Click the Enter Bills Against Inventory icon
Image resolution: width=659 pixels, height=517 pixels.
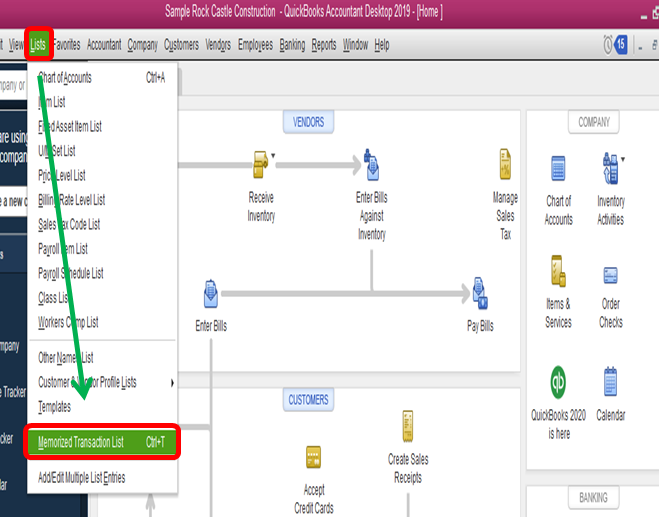(372, 165)
